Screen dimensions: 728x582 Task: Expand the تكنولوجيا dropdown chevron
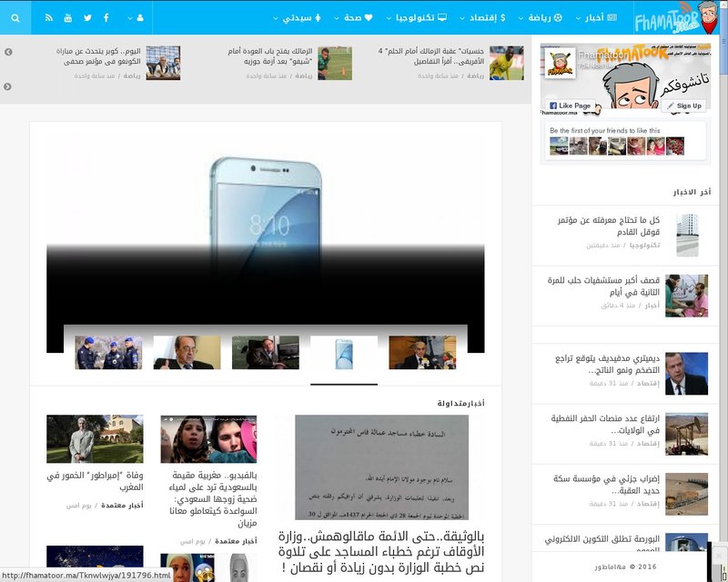tap(389, 18)
